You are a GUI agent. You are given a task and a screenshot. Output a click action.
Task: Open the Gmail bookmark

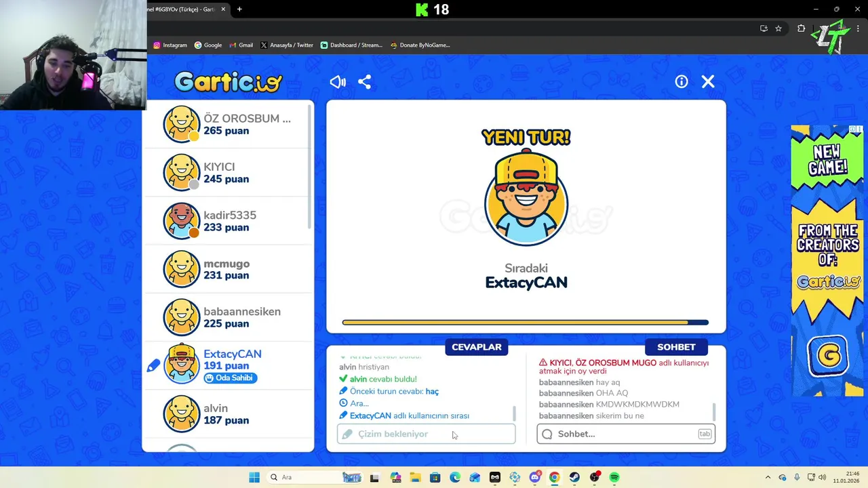(241, 45)
